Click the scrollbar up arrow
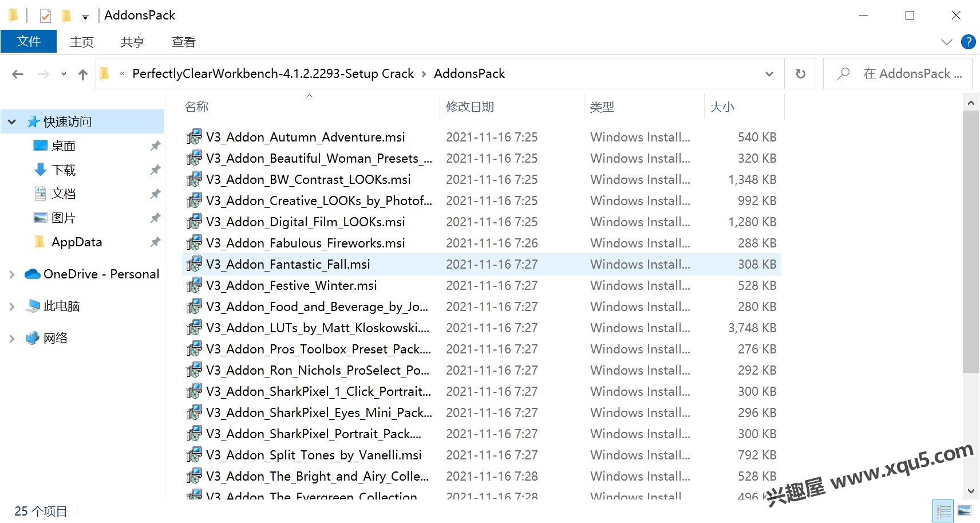The image size is (980, 523). click(971, 103)
